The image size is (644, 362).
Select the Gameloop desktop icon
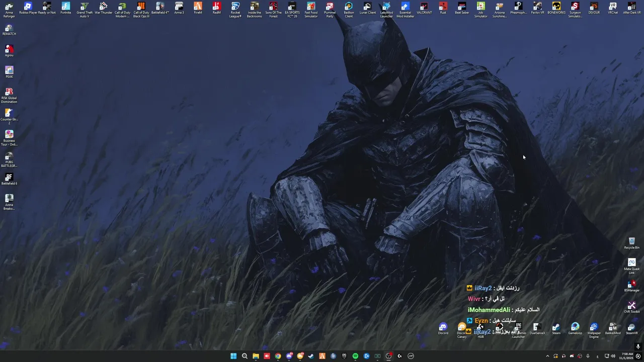click(x=575, y=328)
